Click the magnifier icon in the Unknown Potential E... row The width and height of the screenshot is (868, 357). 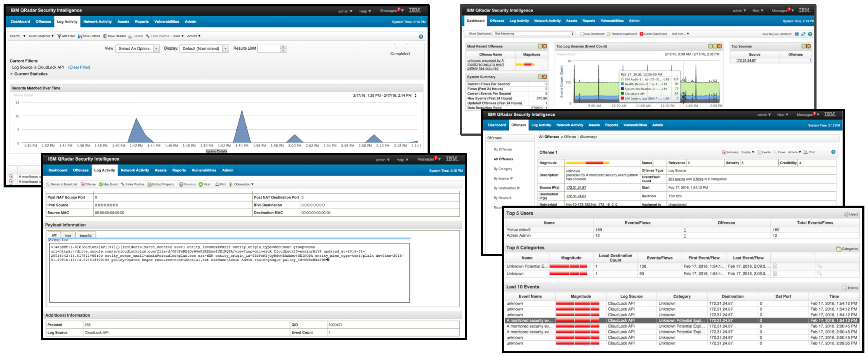[819, 266]
